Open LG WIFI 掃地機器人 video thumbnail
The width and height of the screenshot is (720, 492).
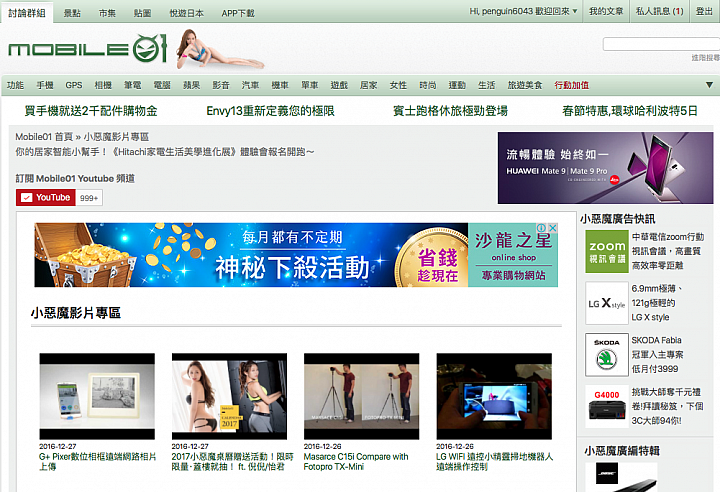[494, 396]
